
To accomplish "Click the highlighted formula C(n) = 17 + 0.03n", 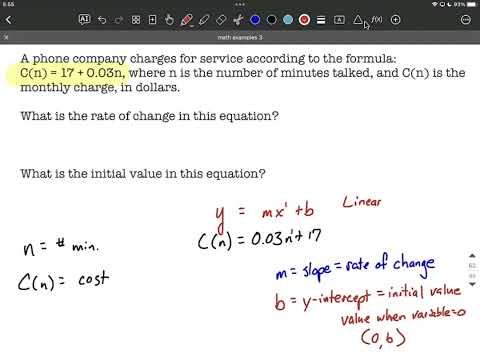I will click(x=72, y=73).
